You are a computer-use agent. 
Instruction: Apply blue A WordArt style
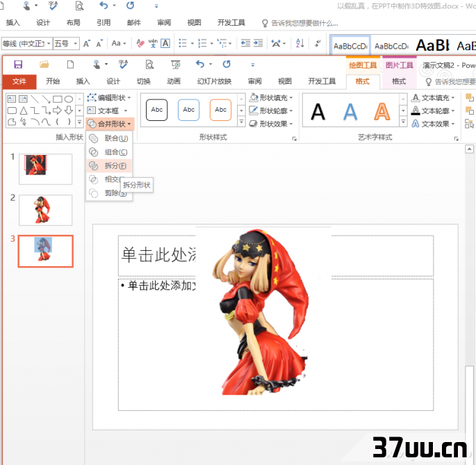pos(350,112)
